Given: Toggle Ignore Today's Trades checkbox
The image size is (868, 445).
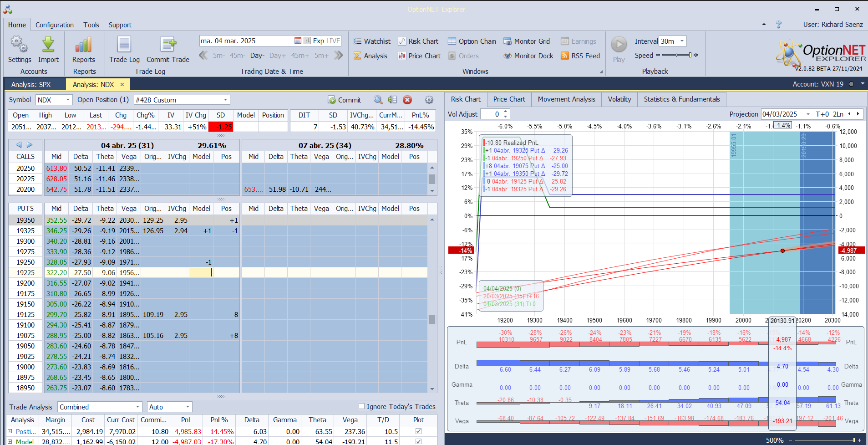Looking at the screenshot, I should coord(361,406).
